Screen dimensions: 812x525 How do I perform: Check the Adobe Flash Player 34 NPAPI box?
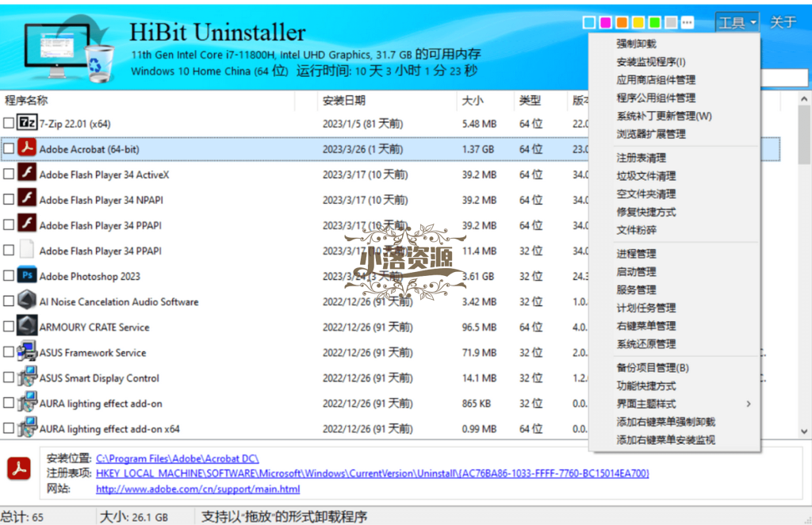(8, 199)
